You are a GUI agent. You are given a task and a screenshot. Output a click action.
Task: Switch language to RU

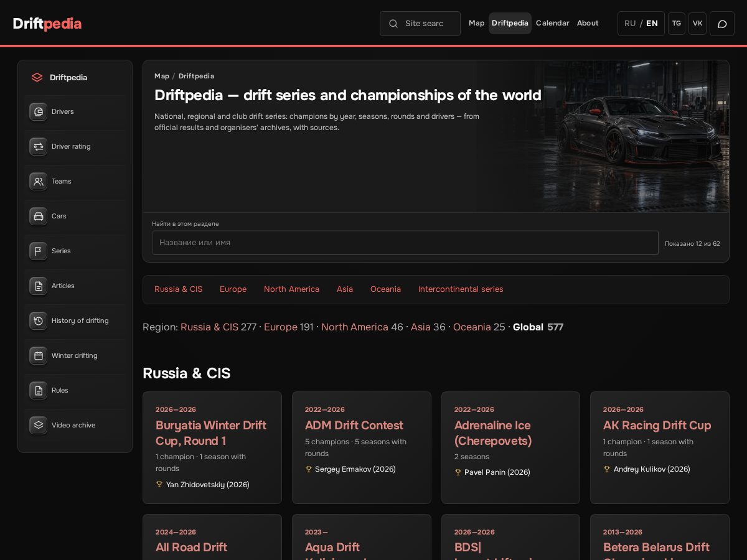coord(630,24)
